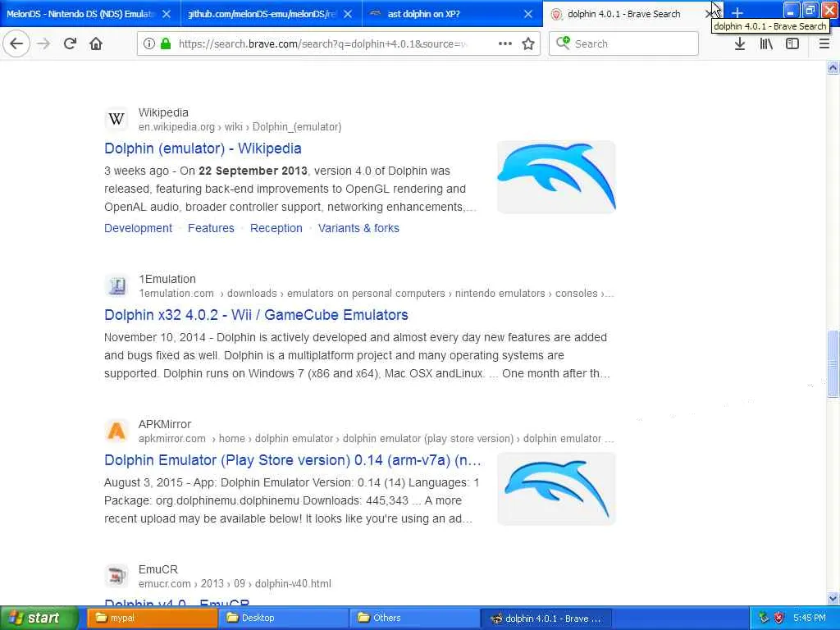The image size is (840, 630).
Task: Switch to mypal taskbar window
Action: click(x=152, y=619)
